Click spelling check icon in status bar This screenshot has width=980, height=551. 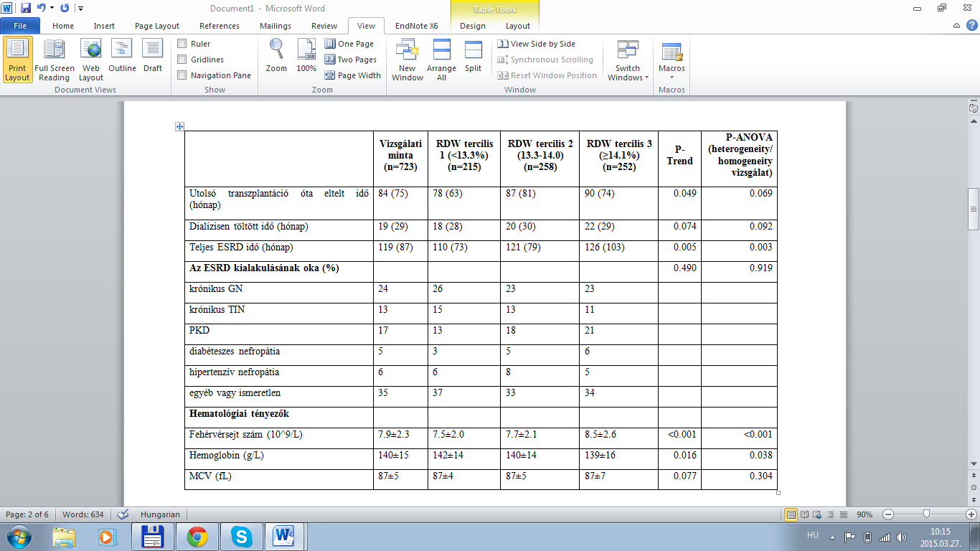[x=123, y=514]
